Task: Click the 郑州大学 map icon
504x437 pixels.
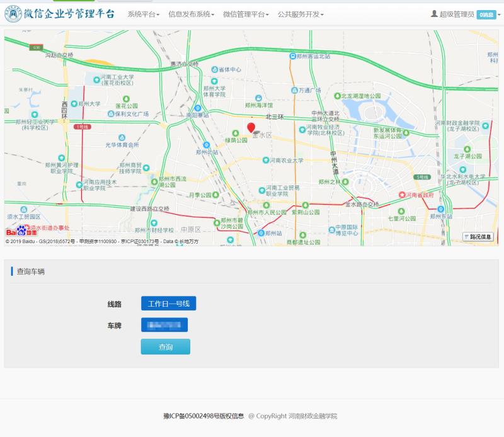Action: click(74, 104)
